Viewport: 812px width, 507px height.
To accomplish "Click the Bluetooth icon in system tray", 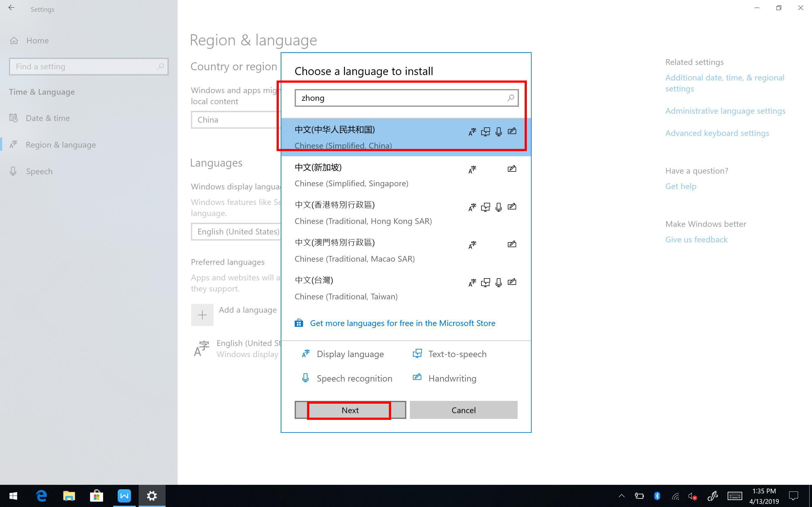I will (657, 496).
